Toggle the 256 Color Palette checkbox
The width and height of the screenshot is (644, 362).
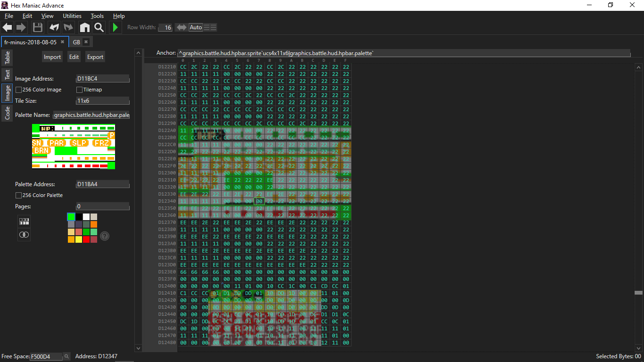19,195
